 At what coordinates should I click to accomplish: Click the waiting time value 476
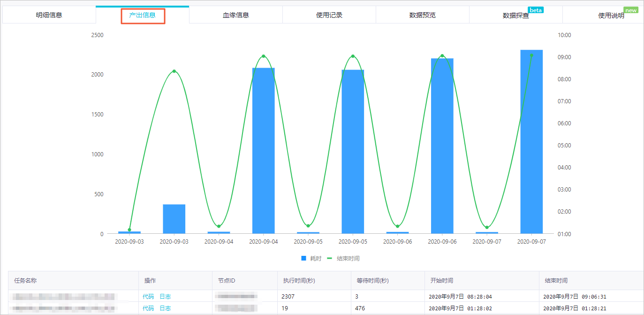[360, 308]
